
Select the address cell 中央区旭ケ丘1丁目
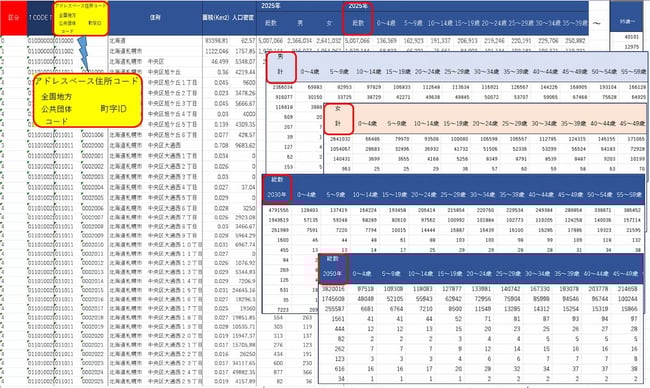point(172,82)
